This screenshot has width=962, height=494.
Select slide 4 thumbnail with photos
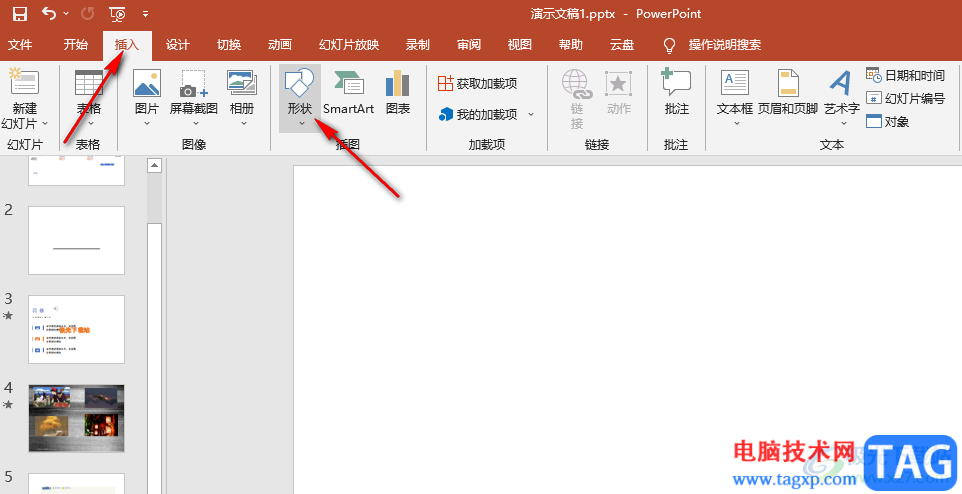[77, 419]
